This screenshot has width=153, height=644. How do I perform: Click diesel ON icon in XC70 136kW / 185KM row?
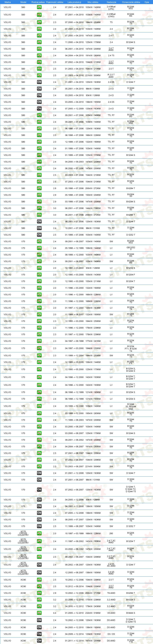tap(39, 572)
